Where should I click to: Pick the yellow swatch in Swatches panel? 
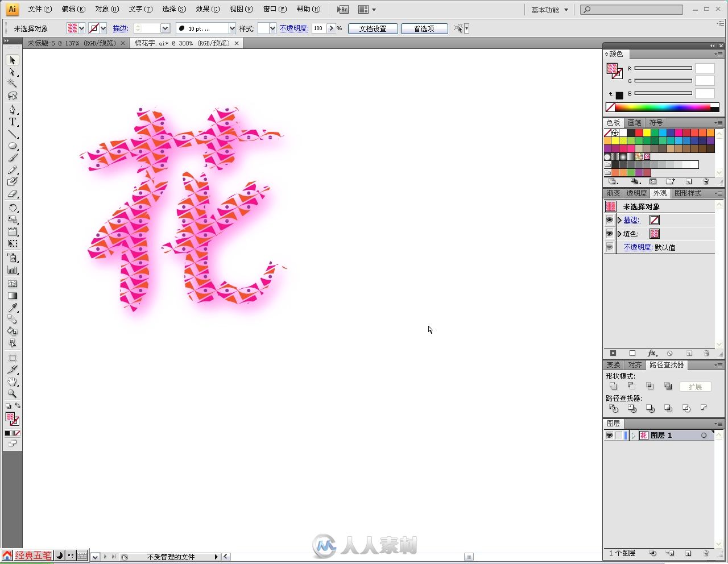(647, 133)
